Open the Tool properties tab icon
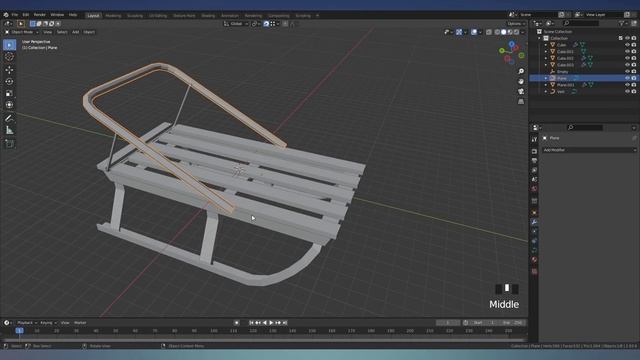 pyautogui.click(x=534, y=140)
